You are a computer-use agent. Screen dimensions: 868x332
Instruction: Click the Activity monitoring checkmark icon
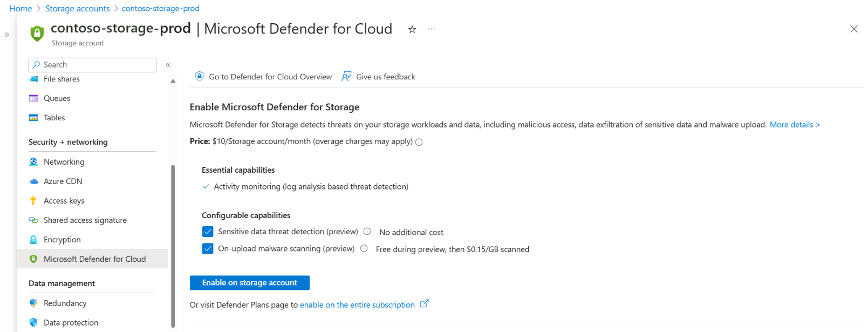coord(206,187)
